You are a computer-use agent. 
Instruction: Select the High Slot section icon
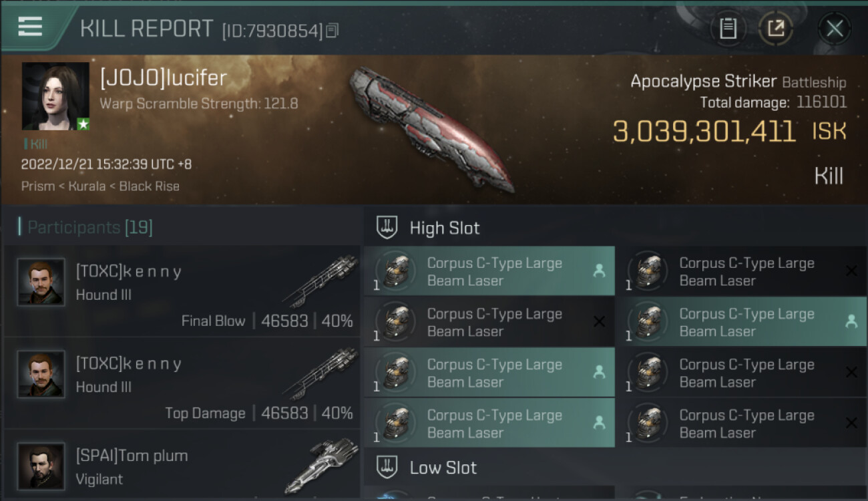coord(387,228)
